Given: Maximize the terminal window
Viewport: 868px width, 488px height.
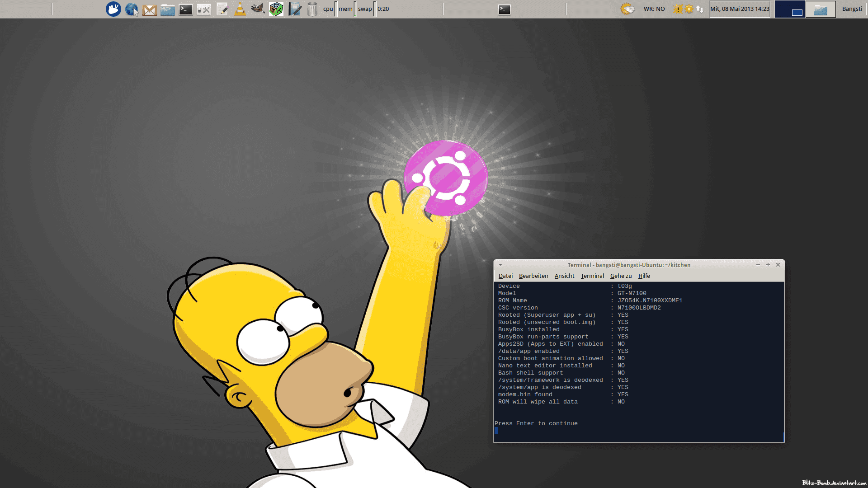Looking at the screenshot, I should click(x=768, y=265).
